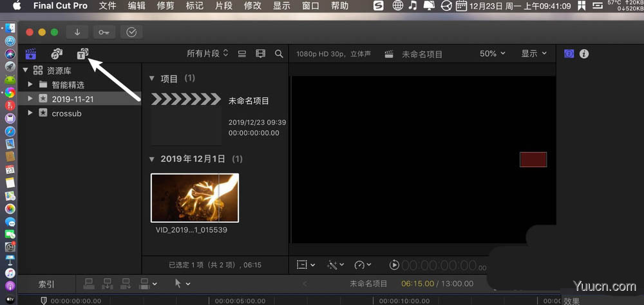
Task: Open the Apple menu
Action: click(x=17, y=5)
